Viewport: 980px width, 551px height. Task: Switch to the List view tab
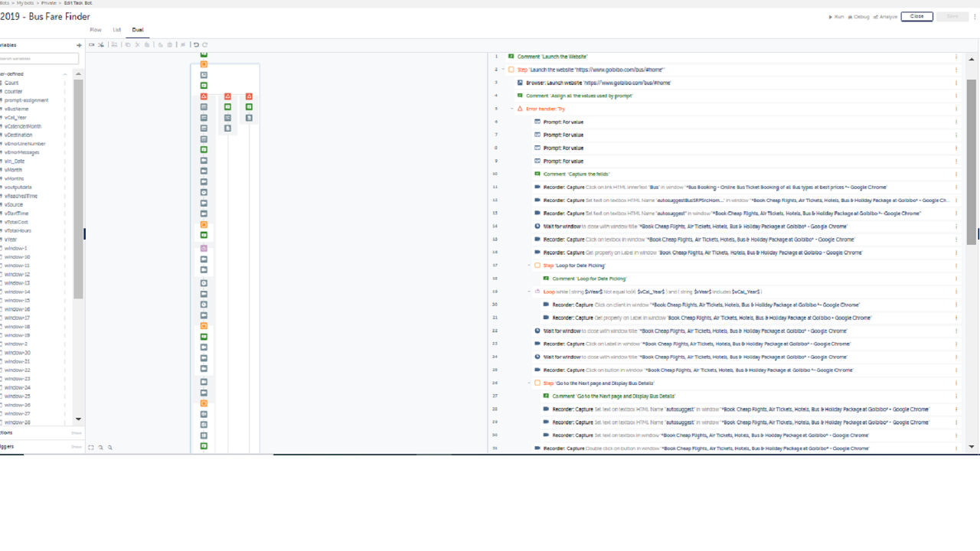click(x=117, y=30)
